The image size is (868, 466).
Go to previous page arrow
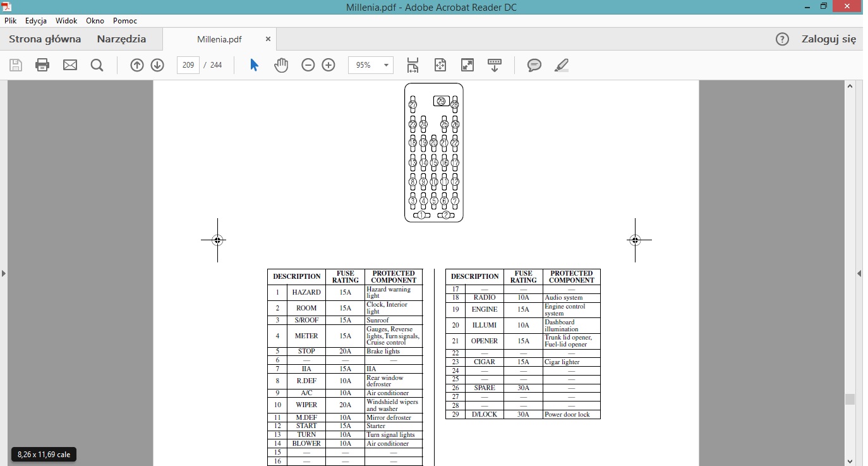tap(137, 65)
